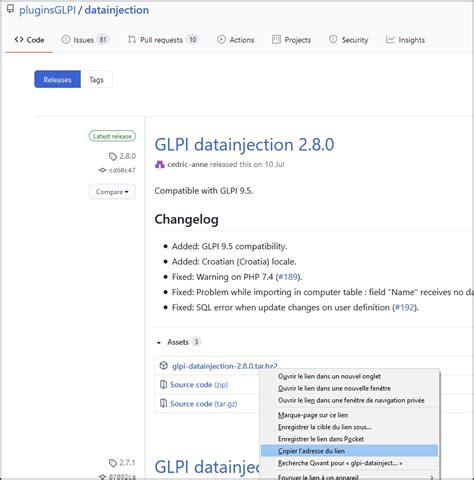
Task: Click the Pull requests tab icon
Action: pos(132,39)
